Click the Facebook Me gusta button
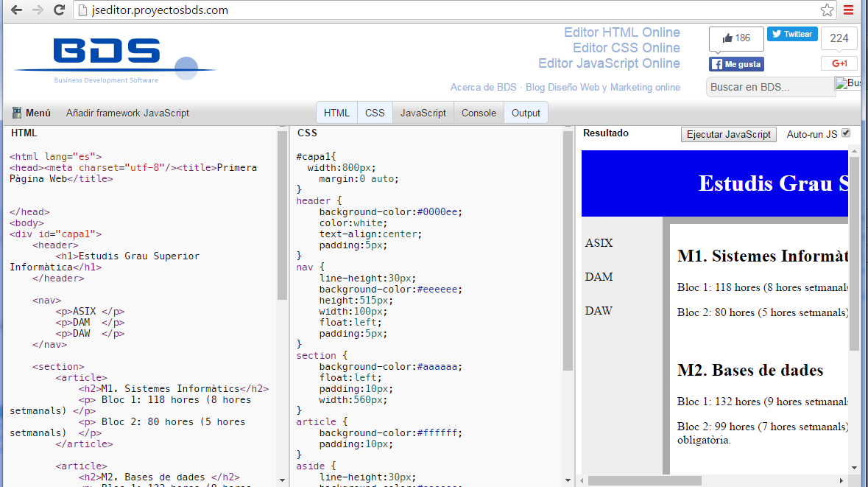 736,64
